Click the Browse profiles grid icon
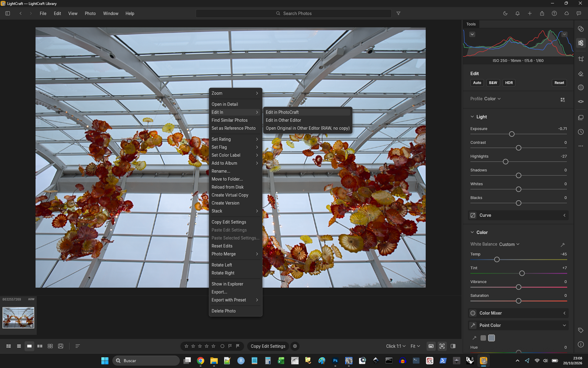The image size is (588, 368). point(563,100)
